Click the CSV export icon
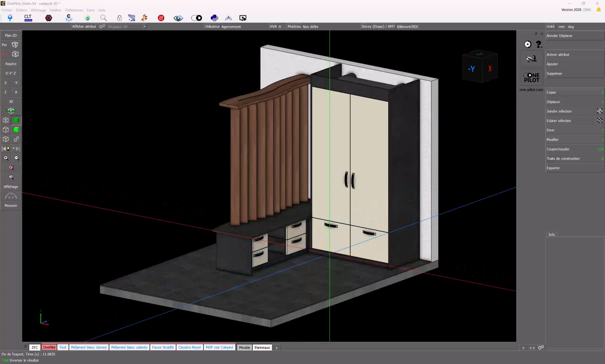The image size is (605, 364). (132, 18)
